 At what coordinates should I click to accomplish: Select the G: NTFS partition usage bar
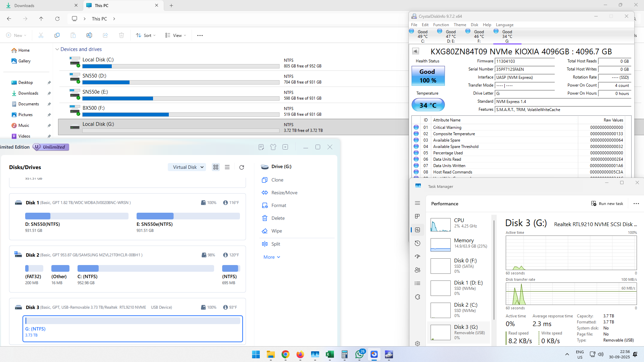point(133,321)
